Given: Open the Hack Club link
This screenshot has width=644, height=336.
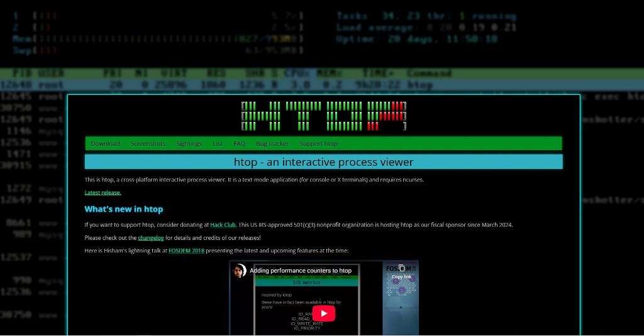Looking at the screenshot, I should point(223,225).
